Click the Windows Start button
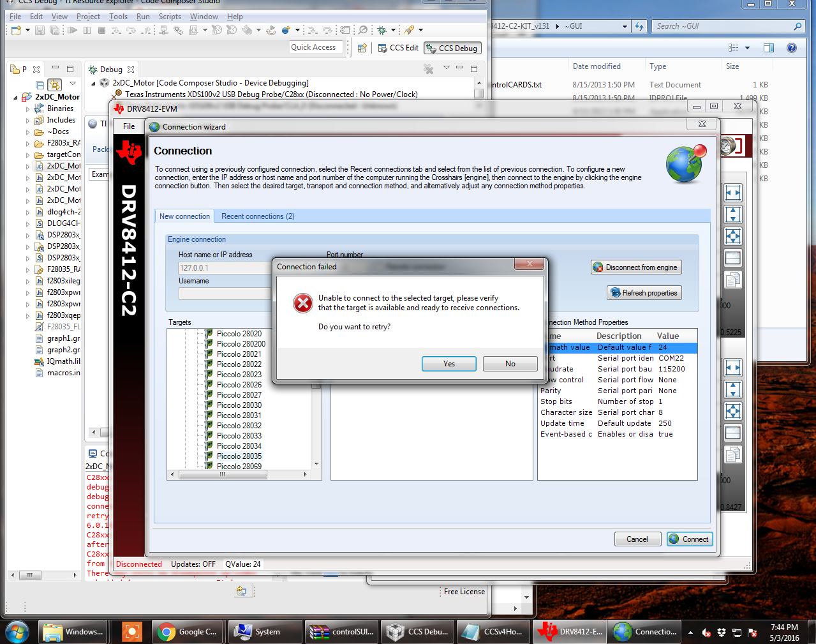Viewport: 816px width, 644px height. (17, 632)
